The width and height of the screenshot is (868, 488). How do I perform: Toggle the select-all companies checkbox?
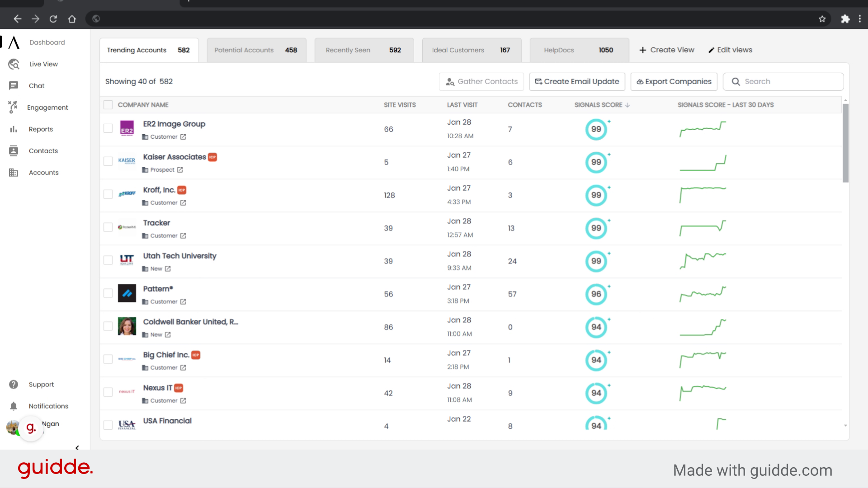[108, 105]
